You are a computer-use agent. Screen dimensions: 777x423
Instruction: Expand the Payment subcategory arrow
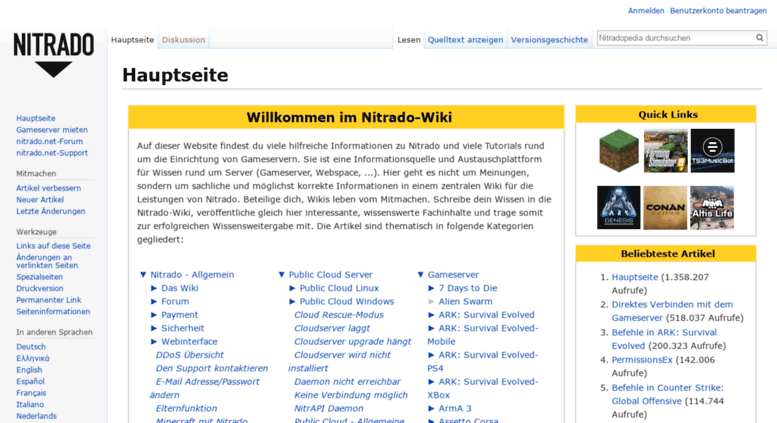tap(154, 315)
